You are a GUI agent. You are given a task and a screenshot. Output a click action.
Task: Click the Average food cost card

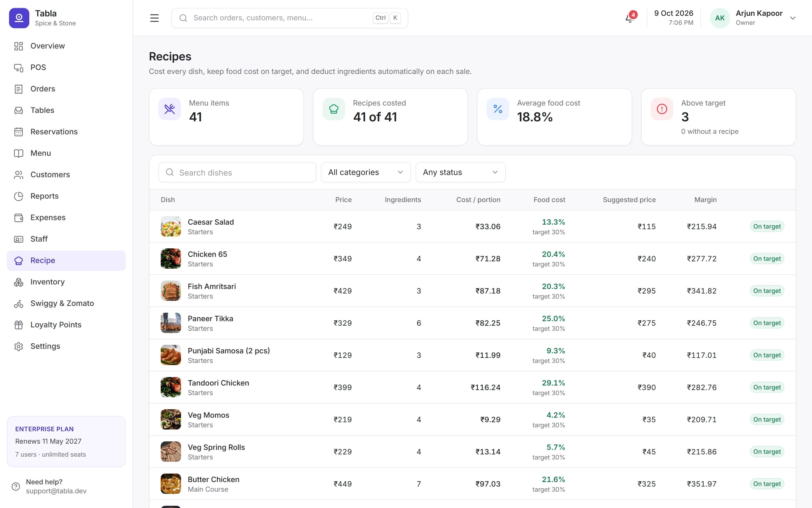click(554, 117)
